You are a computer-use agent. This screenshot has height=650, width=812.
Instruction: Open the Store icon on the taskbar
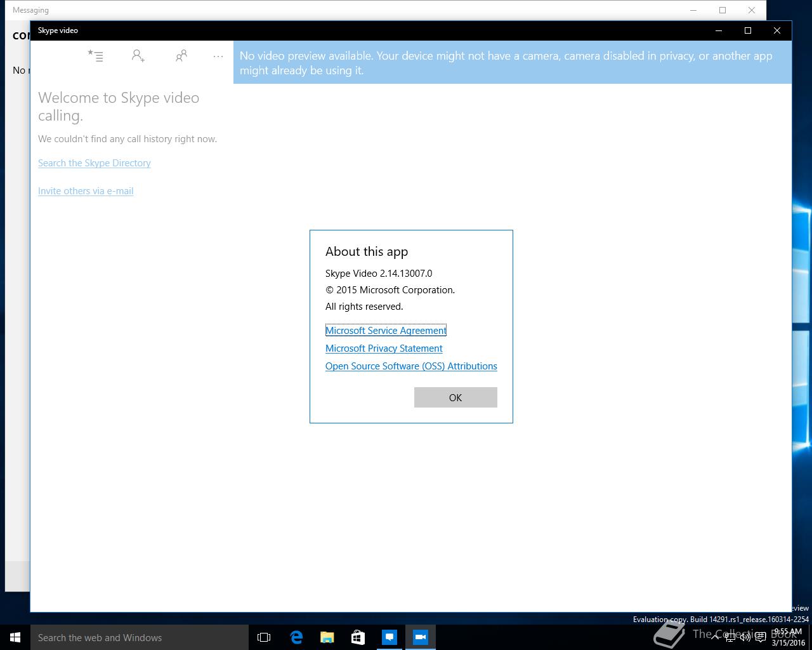(358, 637)
